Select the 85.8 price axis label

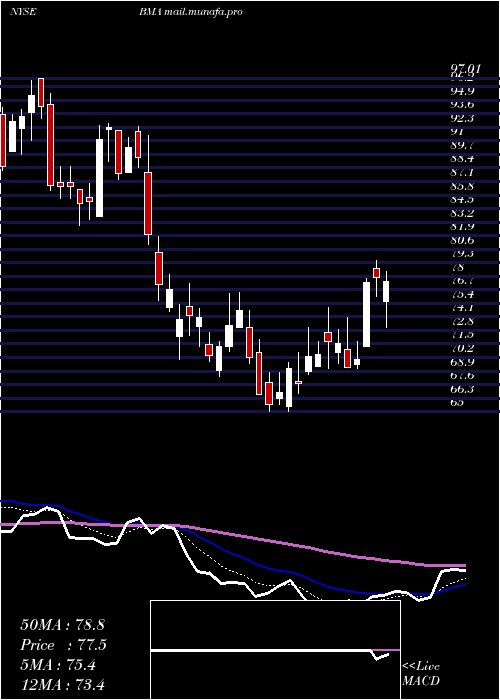[462, 186]
